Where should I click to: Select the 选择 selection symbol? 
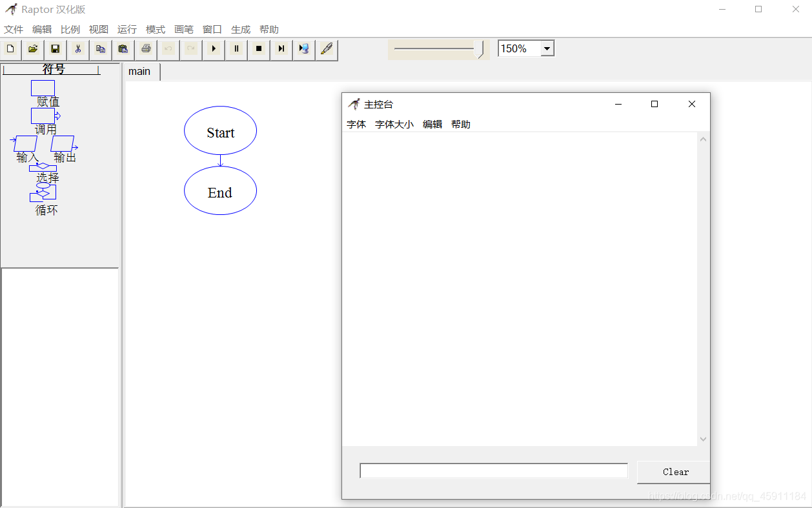(x=43, y=167)
